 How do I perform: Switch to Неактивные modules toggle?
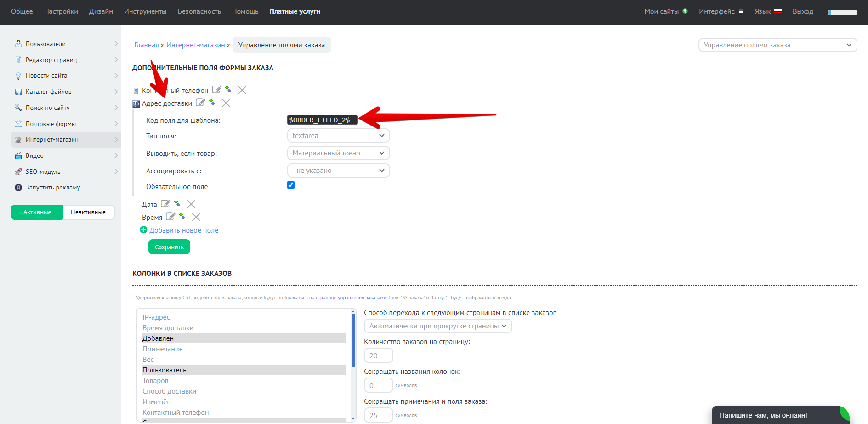coord(88,212)
